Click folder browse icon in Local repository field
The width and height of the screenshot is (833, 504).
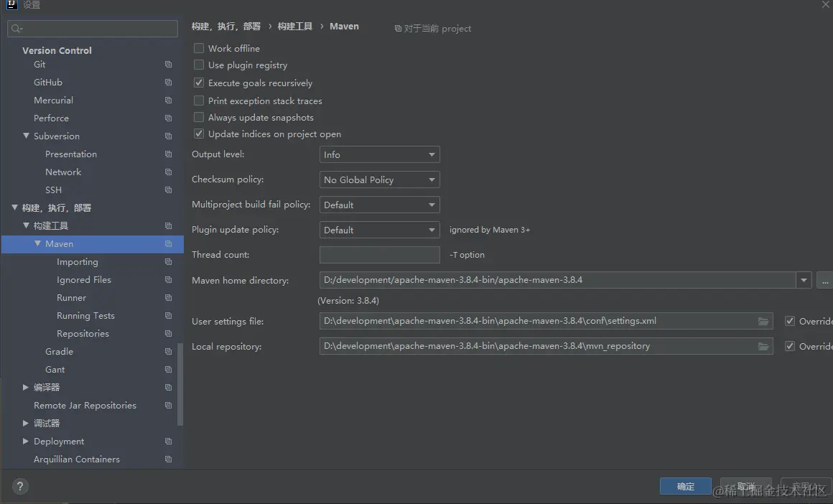763,346
